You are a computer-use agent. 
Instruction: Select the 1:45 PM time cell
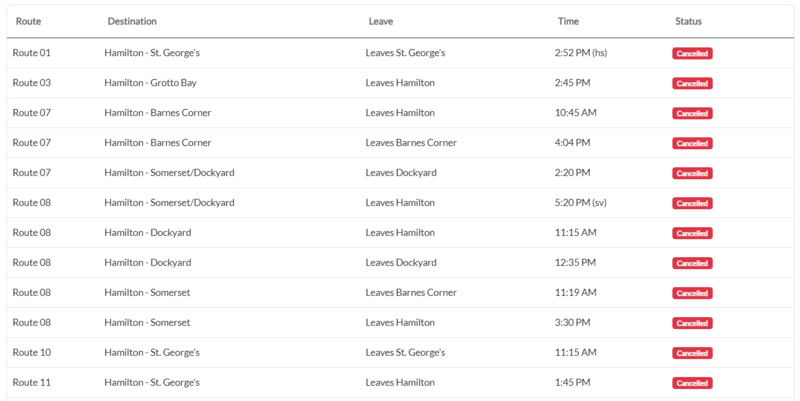point(572,383)
